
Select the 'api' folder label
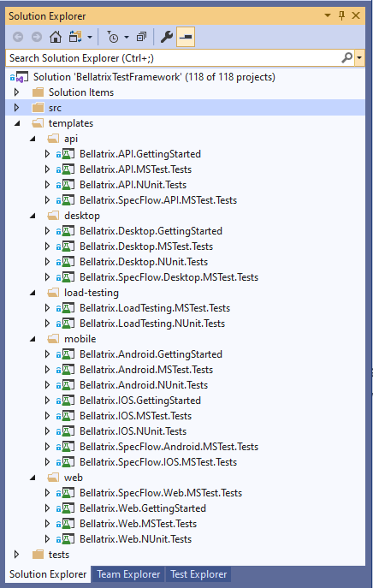tap(71, 139)
